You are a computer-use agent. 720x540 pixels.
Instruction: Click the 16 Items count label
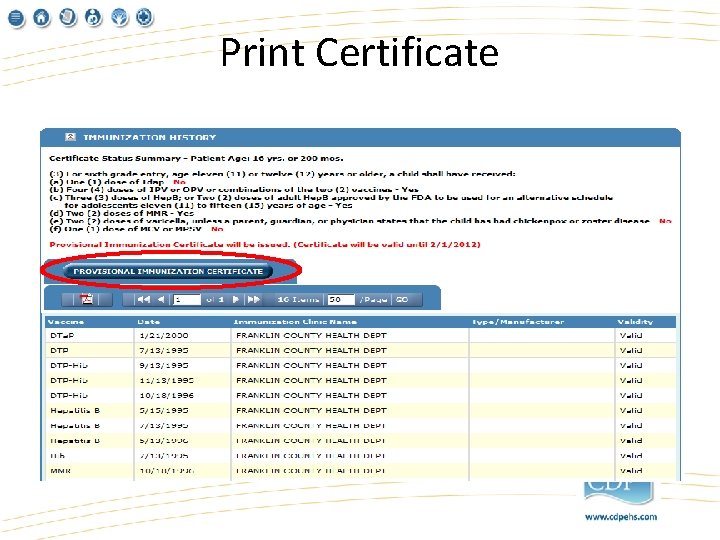(298, 299)
